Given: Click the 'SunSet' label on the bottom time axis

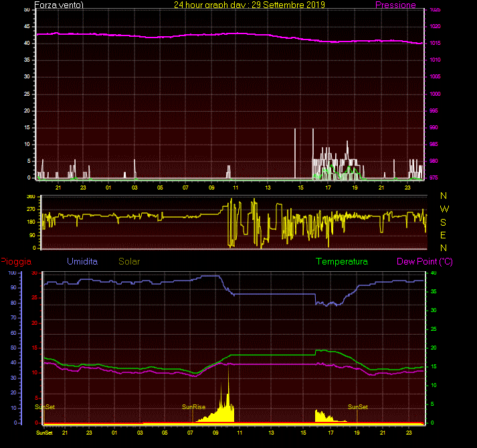Looking at the screenshot, I should coord(44,433).
